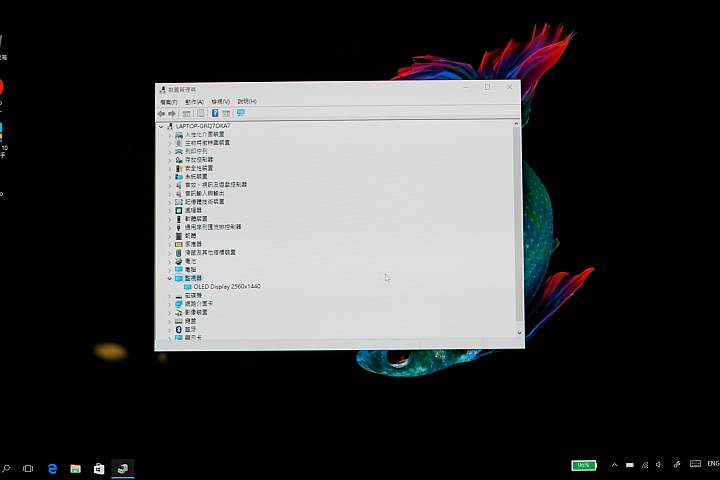Click the green Processors (處理器) chip icon
720x480 pixels.
[x=179, y=210]
